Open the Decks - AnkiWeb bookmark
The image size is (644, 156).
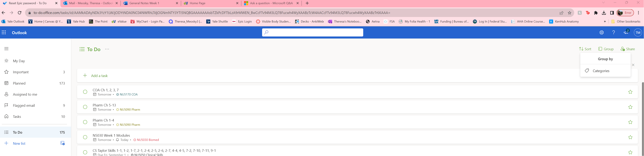coord(309,22)
